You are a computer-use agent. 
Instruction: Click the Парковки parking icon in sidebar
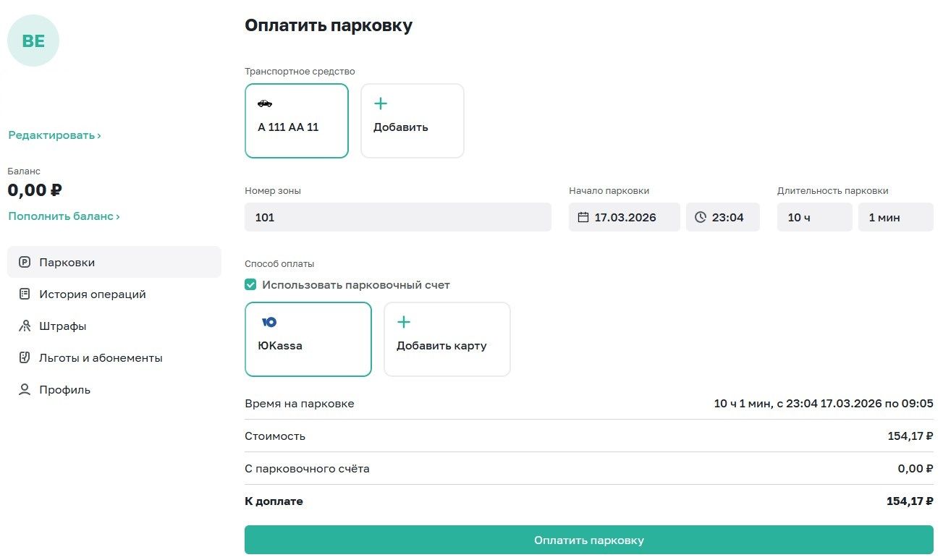(x=25, y=263)
